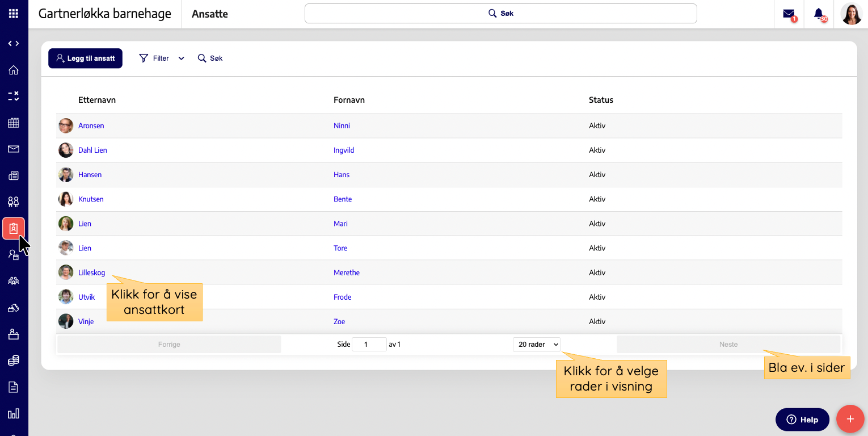
Task: Open the coins stack sidebar icon
Action: point(14,360)
